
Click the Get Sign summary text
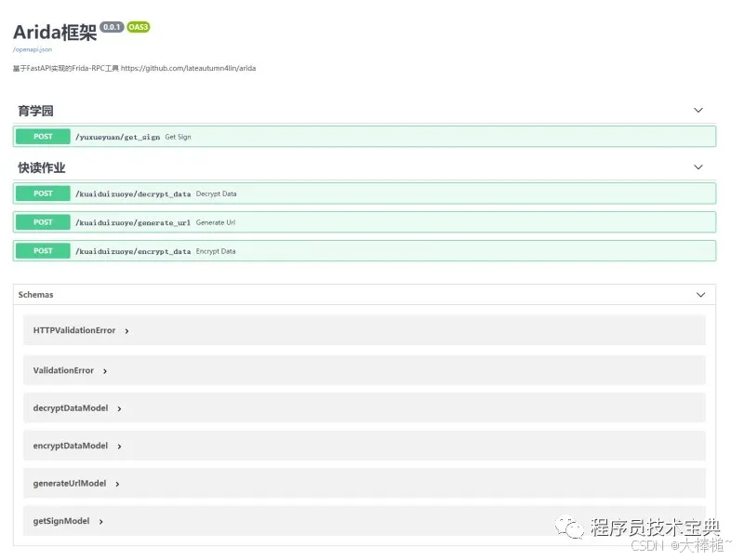click(x=178, y=137)
